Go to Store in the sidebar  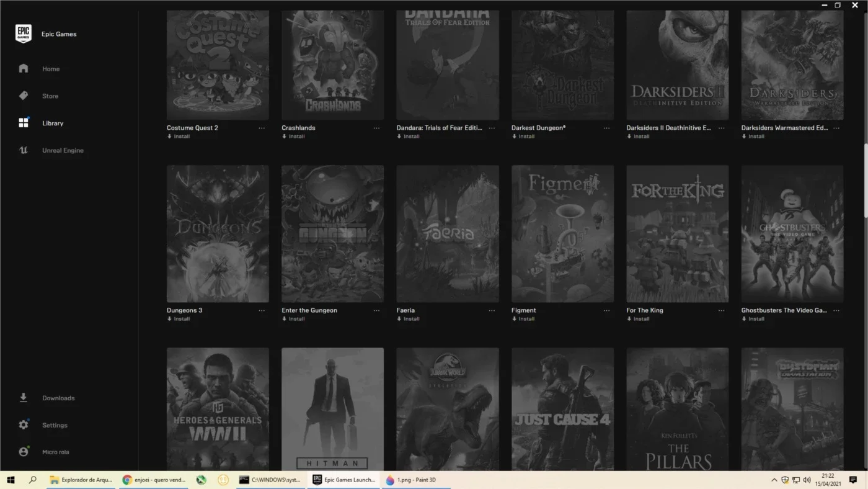click(x=50, y=96)
